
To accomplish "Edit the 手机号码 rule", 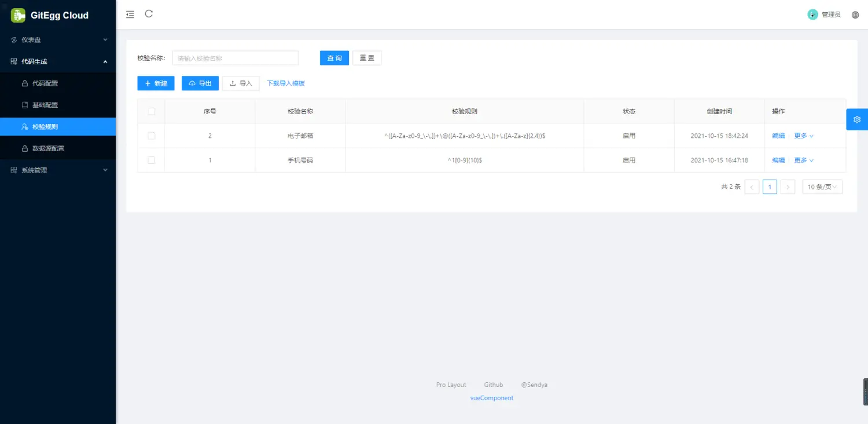I will click(778, 160).
